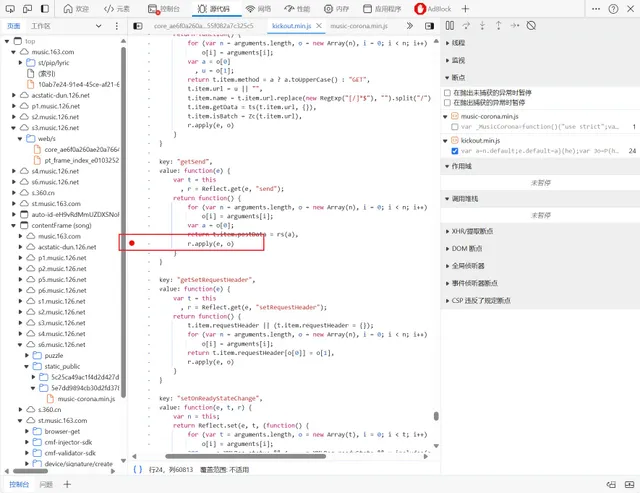Screen dimensions: 640x493
Task: Select the 页面 (Page) navigator tab
Action: click(x=13, y=26)
